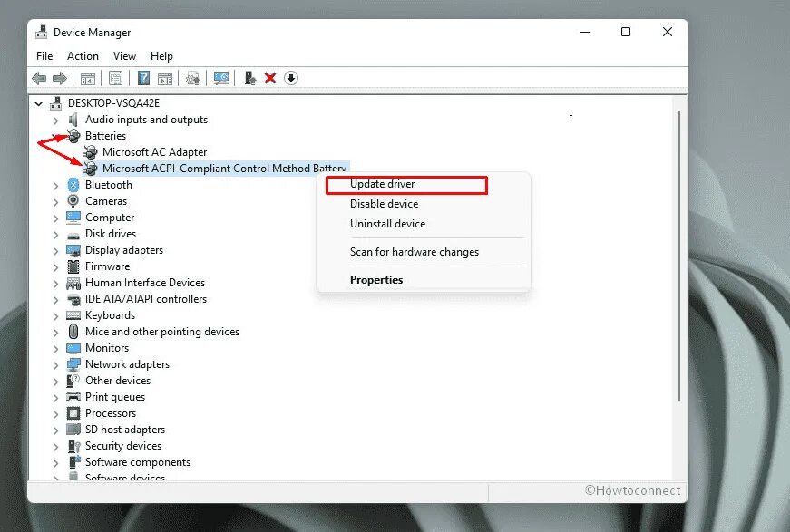Maximize the Device Manager window
Screen dimensions: 790x532
(x=626, y=32)
